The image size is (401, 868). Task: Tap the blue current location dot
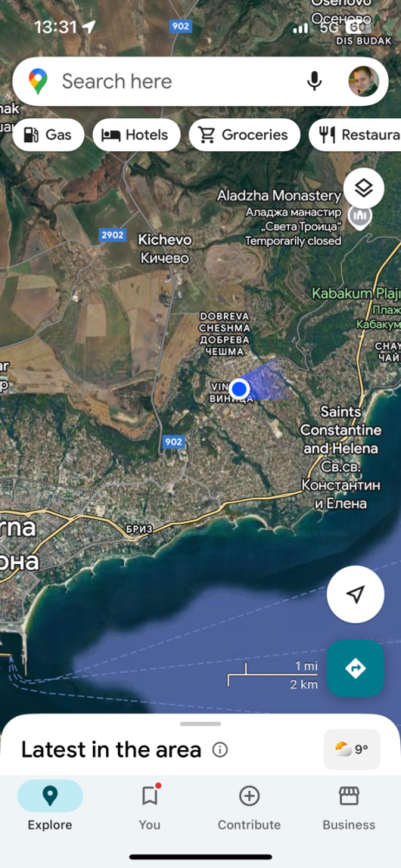[x=240, y=388]
